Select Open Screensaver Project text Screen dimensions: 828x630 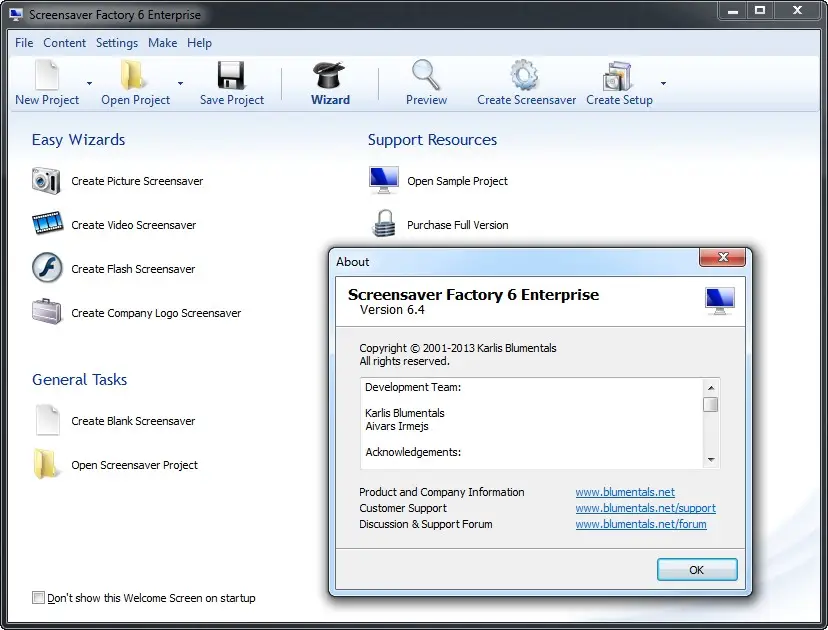point(135,465)
